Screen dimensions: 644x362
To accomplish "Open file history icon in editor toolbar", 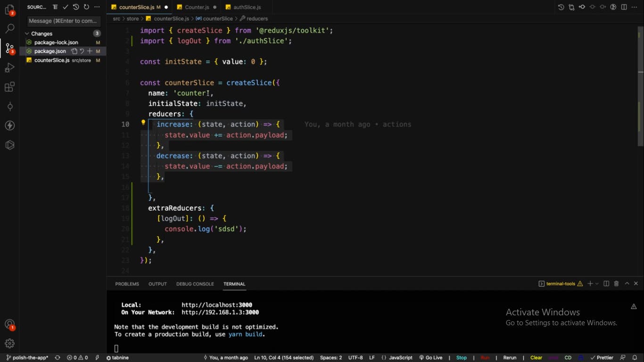I will pyautogui.click(x=561, y=7).
